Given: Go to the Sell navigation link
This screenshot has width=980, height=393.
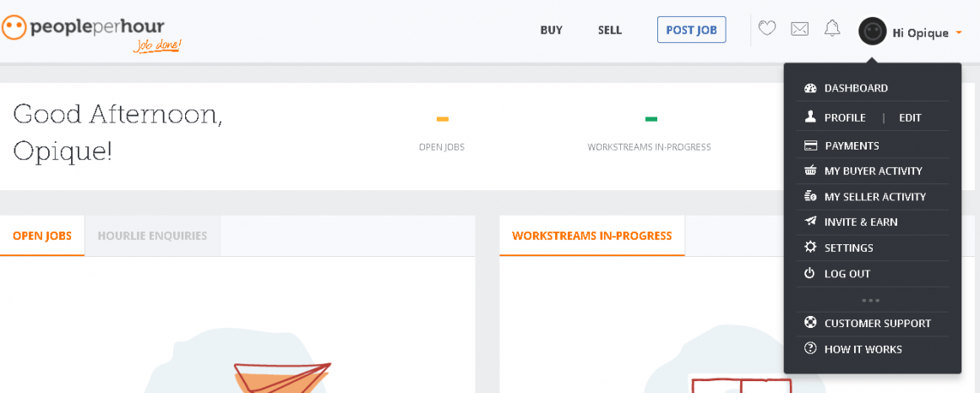Looking at the screenshot, I should pyautogui.click(x=610, y=30).
